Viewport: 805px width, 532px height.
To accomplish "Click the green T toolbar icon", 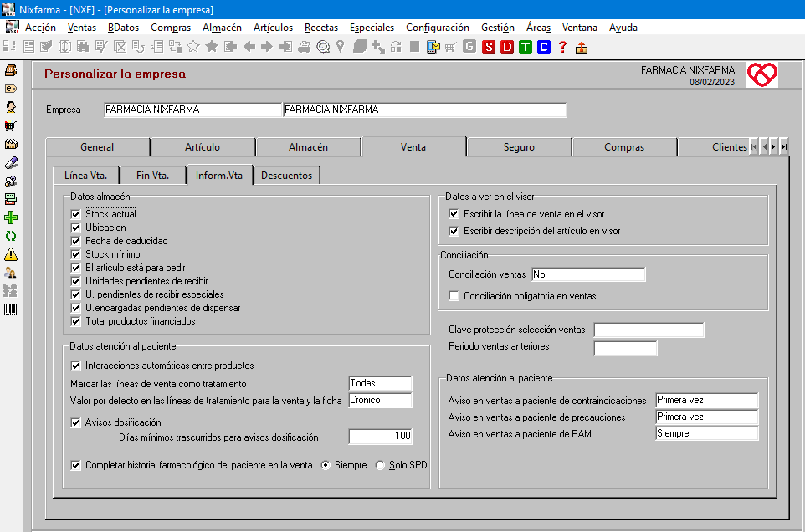I will pos(526,47).
